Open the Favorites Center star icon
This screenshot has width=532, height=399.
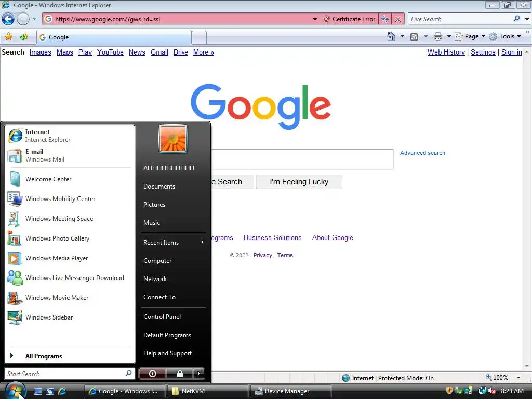point(9,37)
